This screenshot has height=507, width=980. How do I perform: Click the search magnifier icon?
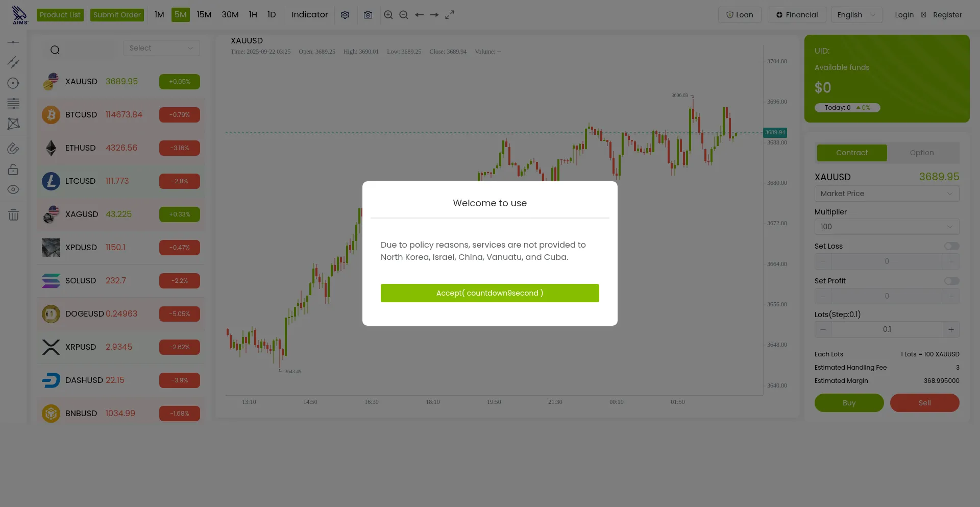[55, 50]
